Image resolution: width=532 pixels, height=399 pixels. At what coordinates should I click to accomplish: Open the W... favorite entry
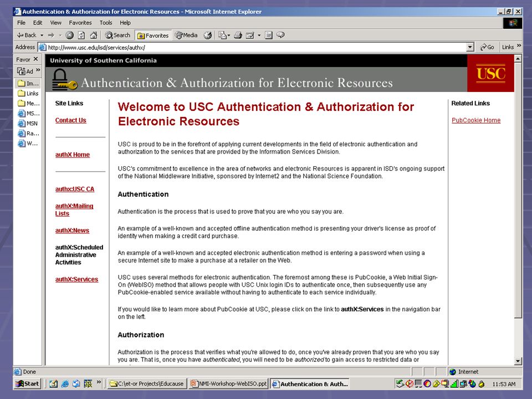(x=28, y=143)
